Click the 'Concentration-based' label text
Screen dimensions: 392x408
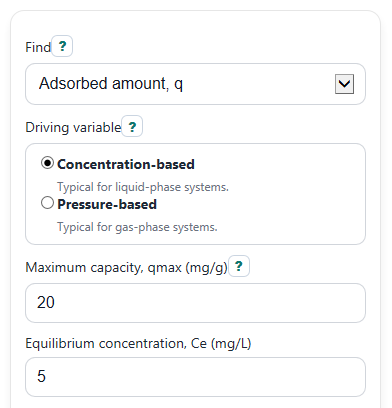coord(126,164)
